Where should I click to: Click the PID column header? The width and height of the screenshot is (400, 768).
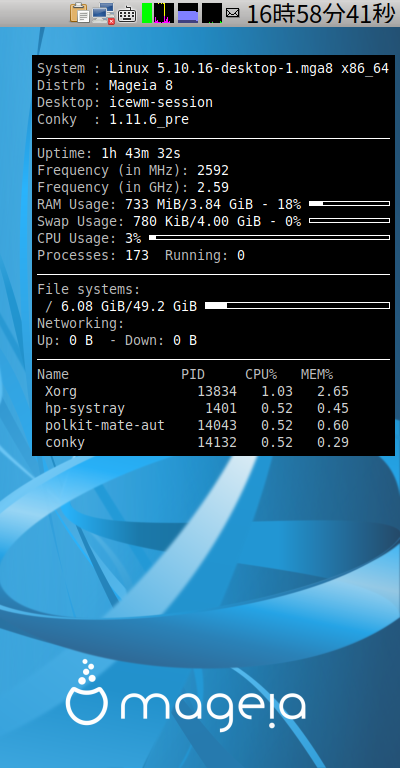point(193,375)
